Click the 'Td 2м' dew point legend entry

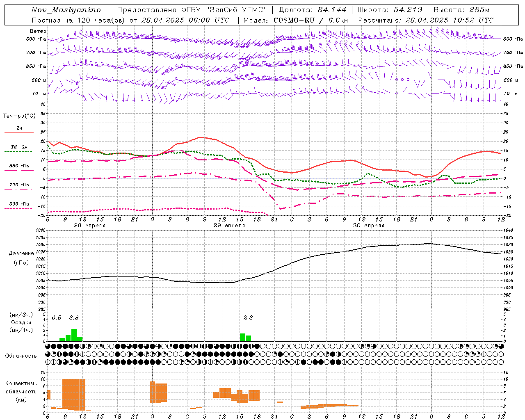pyautogui.click(x=19, y=147)
